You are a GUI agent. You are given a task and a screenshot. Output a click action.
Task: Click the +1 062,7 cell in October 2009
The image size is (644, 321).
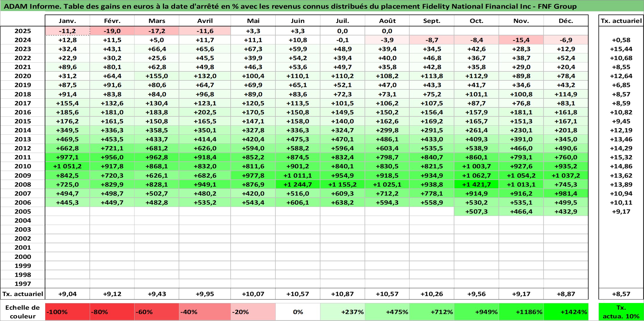[476, 175]
